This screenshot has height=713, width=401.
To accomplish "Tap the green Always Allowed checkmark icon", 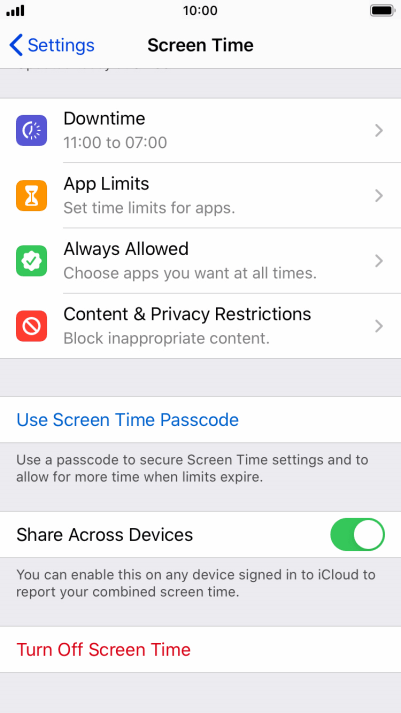I will (x=31, y=261).
